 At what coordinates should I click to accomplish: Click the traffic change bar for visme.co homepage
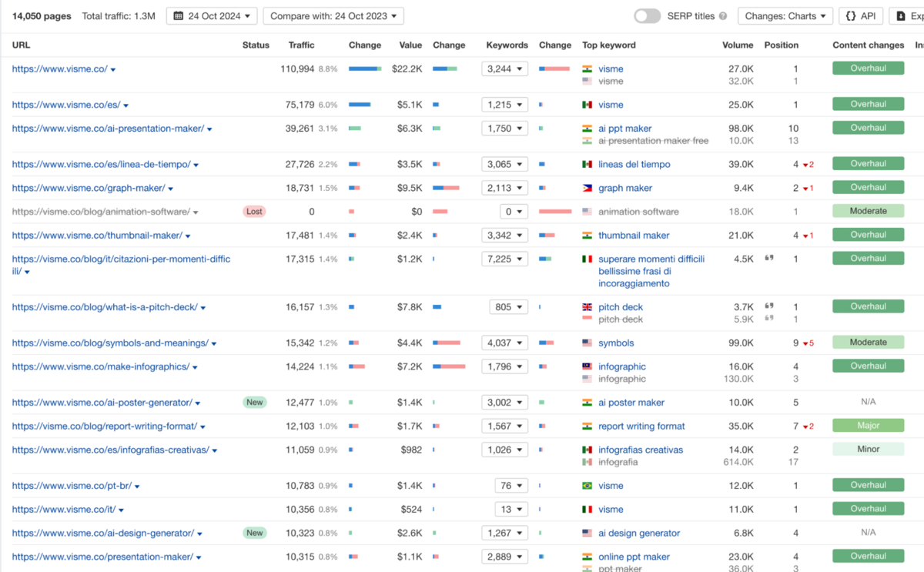[x=365, y=69]
